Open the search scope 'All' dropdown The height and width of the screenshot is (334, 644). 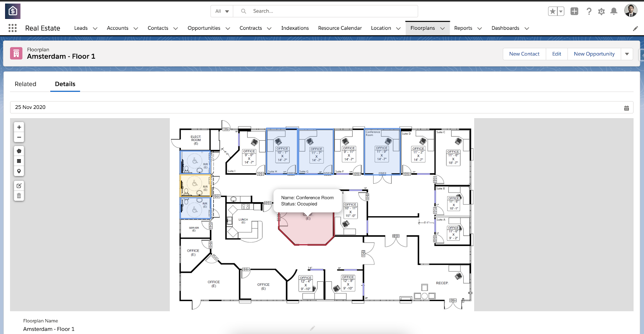coord(222,11)
